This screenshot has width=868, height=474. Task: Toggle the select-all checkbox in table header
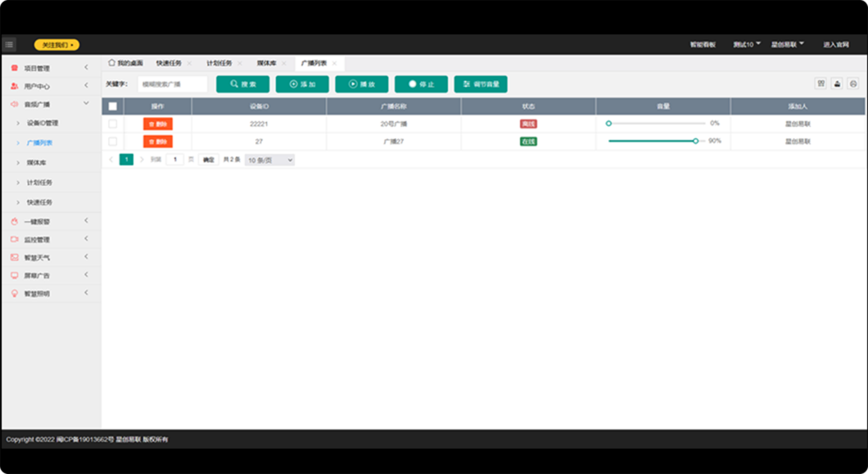[x=113, y=106]
